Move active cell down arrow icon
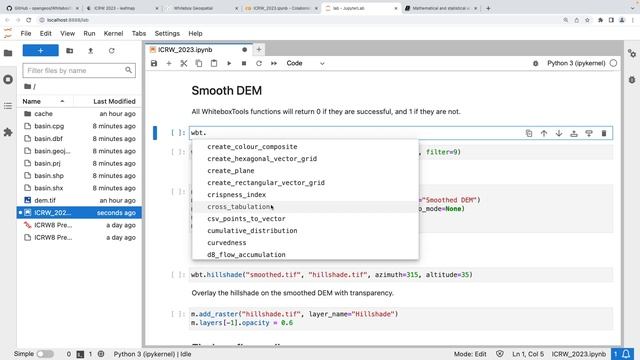This screenshot has width=640, height=360. pyautogui.click(x=559, y=133)
